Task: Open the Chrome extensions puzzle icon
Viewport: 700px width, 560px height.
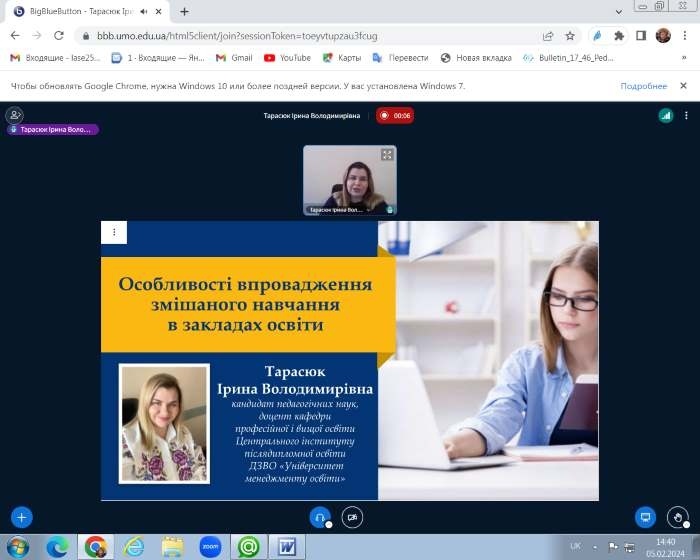Action: pos(618,35)
